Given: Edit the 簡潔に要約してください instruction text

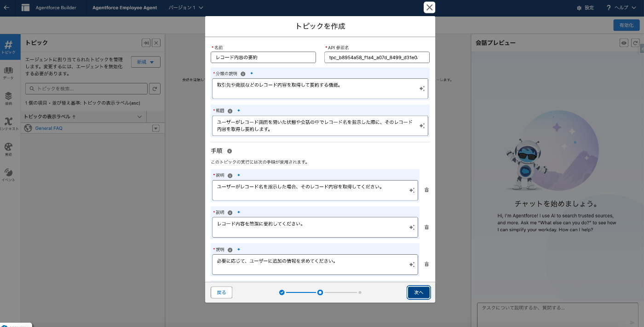Looking at the screenshot, I should [315, 228].
